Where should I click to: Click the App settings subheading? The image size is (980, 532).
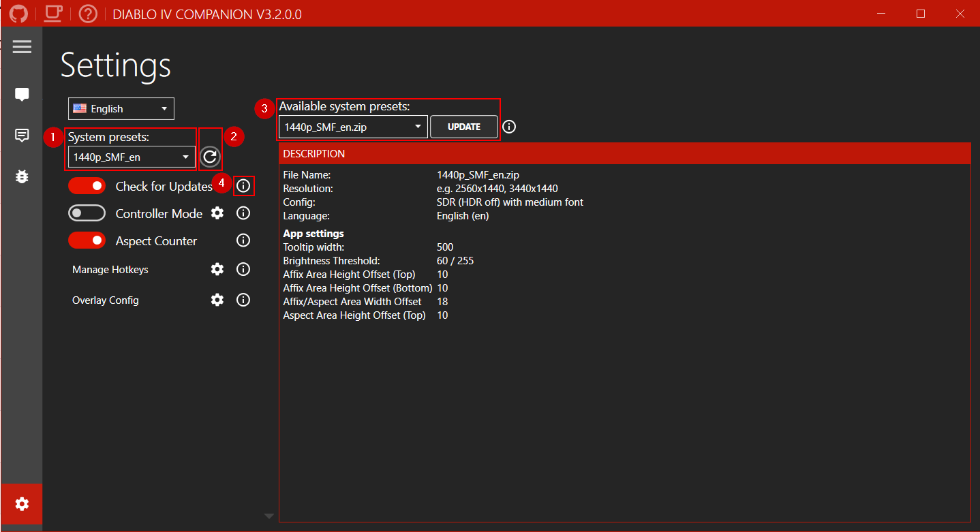313,234
